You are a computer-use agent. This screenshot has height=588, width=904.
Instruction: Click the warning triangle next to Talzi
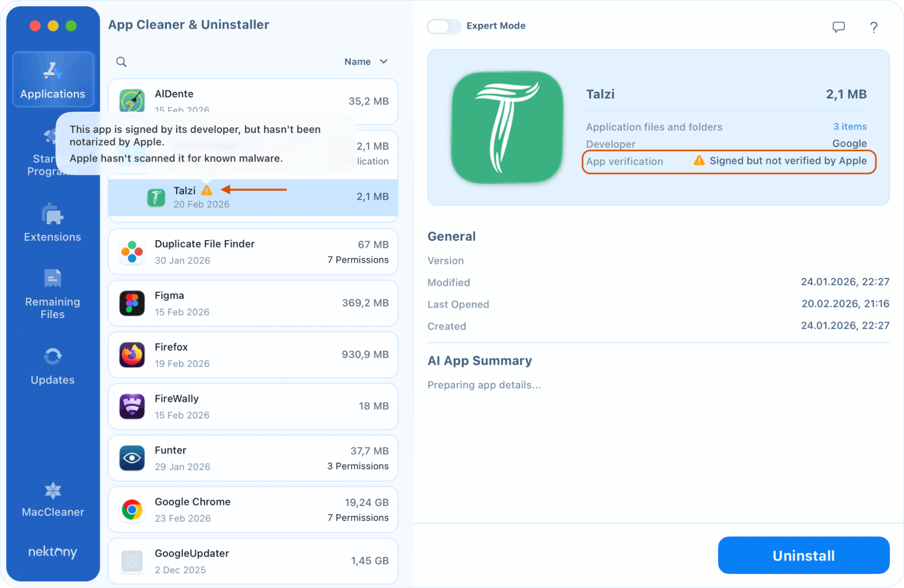pyautogui.click(x=207, y=190)
